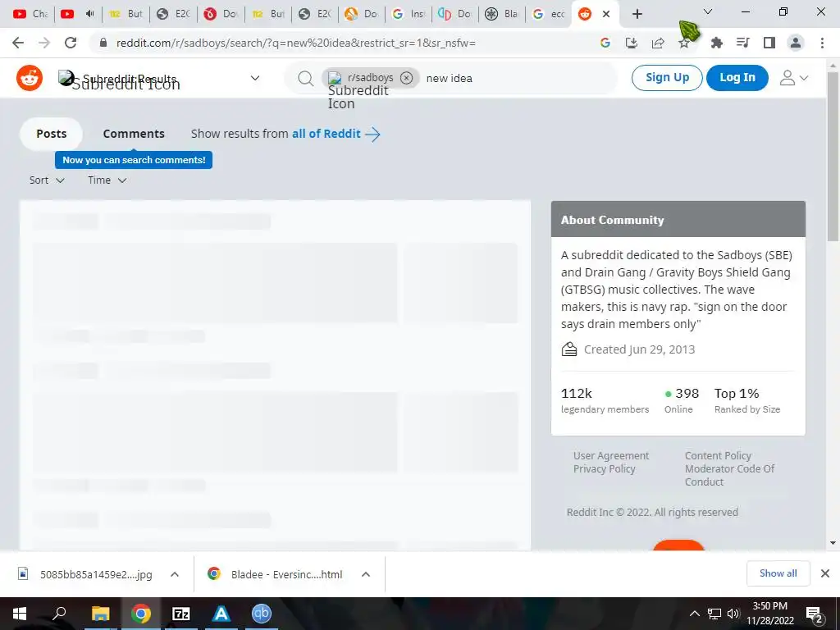
Task: Click Show all downloads button
Action: tap(778, 573)
